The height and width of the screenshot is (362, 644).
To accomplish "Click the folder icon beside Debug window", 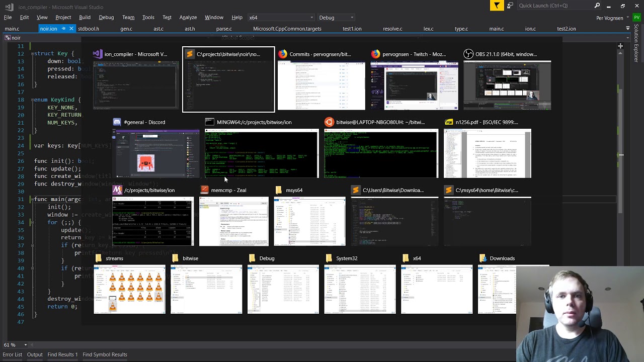I will click(x=252, y=258).
